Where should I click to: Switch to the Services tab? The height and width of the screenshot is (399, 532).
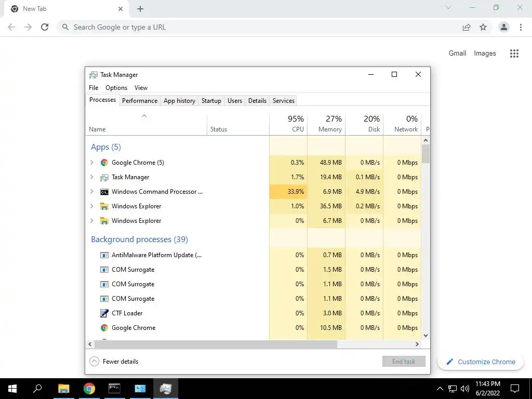(284, 101)
